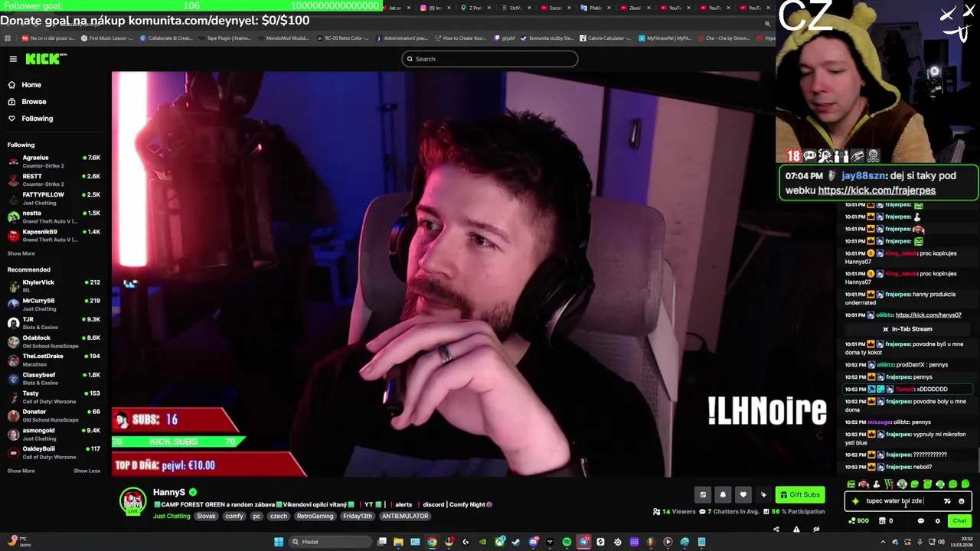Click the crossed-out eye hide icon

[x=816, y=529]
